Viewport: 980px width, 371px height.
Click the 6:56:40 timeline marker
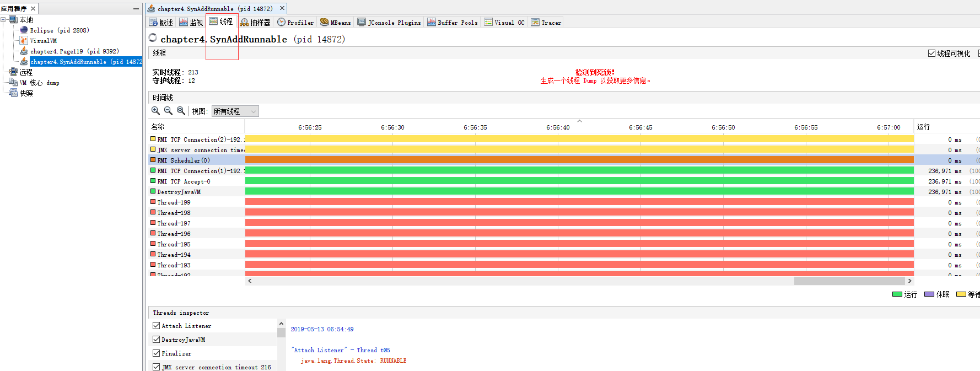[558, 127]
